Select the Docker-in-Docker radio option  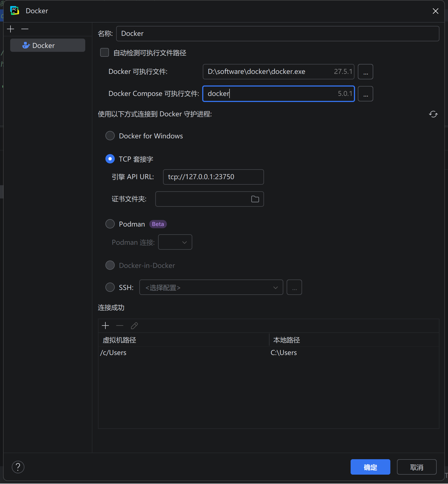tap(110, 265)
